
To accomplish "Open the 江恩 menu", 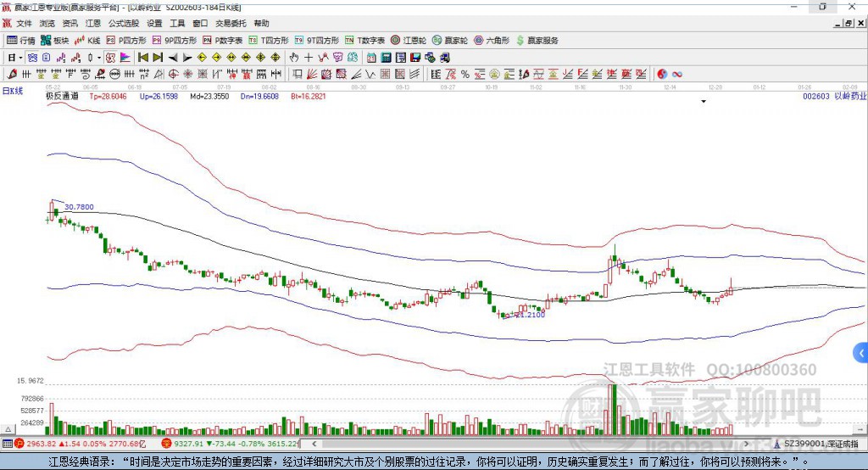I will 93,23.
